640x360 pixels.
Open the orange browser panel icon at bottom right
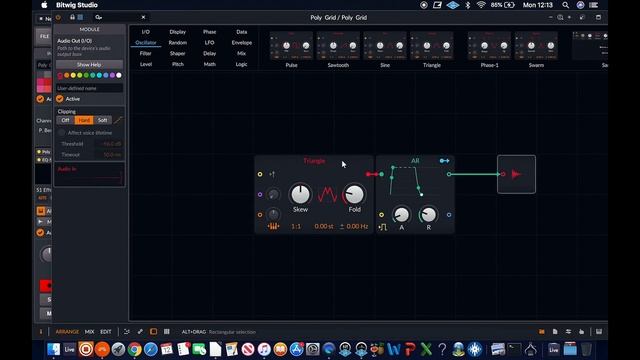point(542,332)
